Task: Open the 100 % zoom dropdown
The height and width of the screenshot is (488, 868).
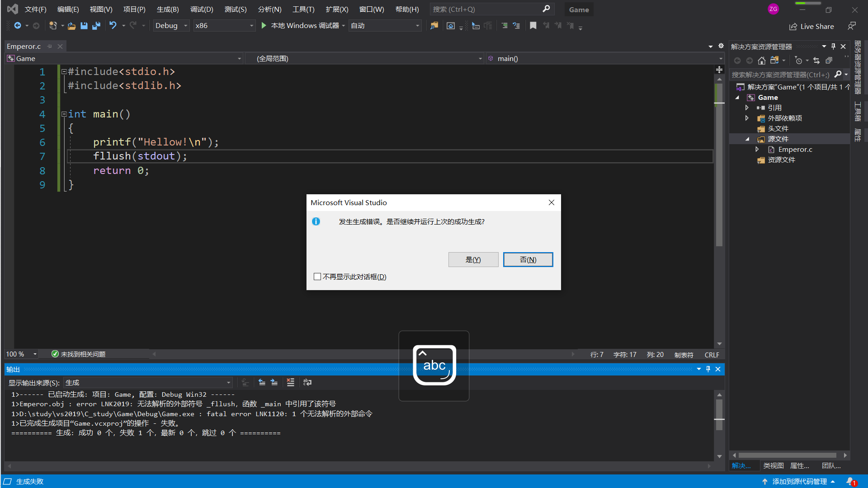Action: 21,354
